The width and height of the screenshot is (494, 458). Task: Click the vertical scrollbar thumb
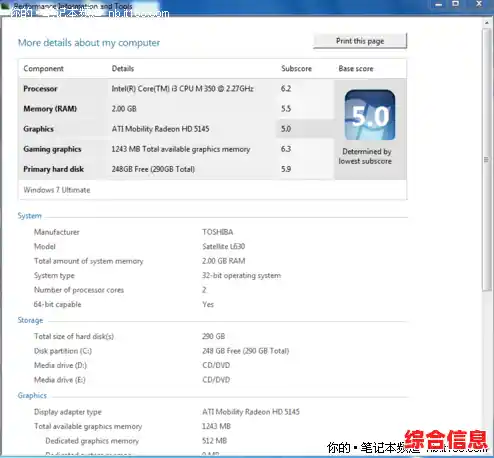(486, 160)
